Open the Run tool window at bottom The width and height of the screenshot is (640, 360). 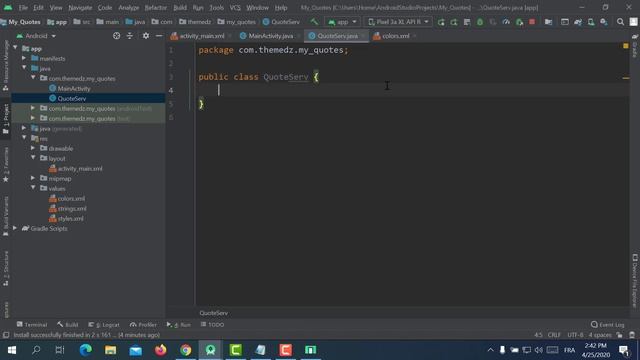[x=178, y=324]
